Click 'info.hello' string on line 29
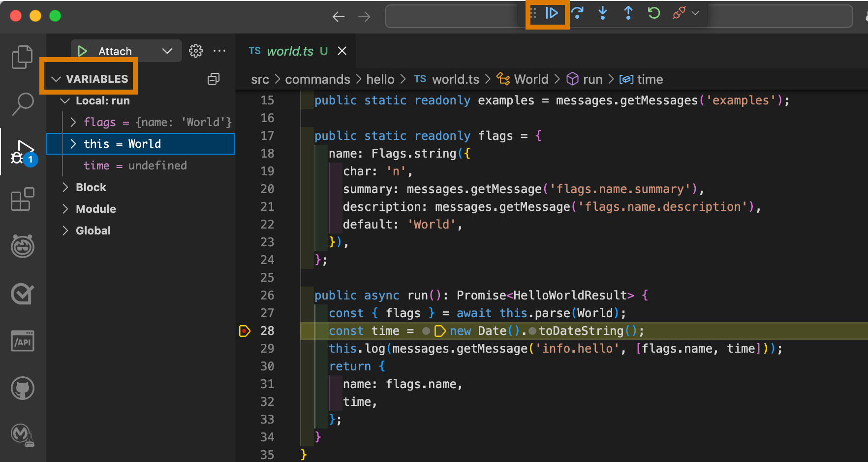The image size is (868, 462). click(x=578, y=349)
